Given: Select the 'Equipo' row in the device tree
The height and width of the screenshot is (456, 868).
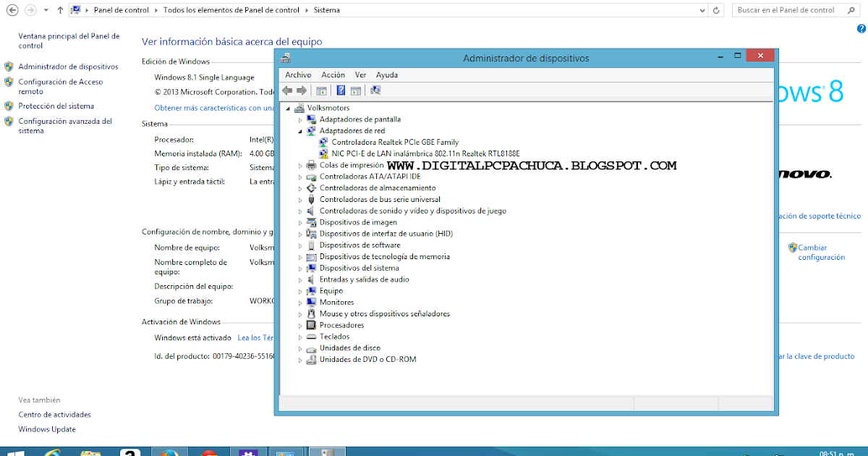Looking at the screenshot, I should [x=331, y=291].
